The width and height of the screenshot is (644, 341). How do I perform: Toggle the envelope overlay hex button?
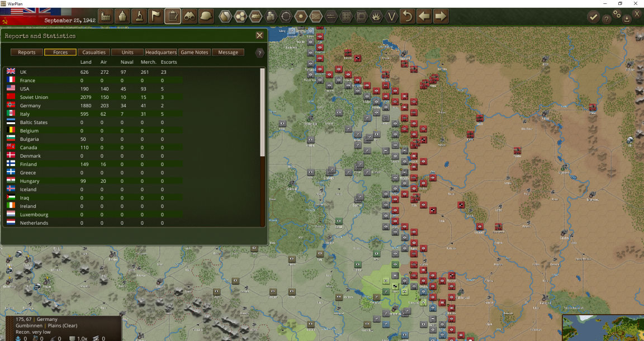[316, 16]
